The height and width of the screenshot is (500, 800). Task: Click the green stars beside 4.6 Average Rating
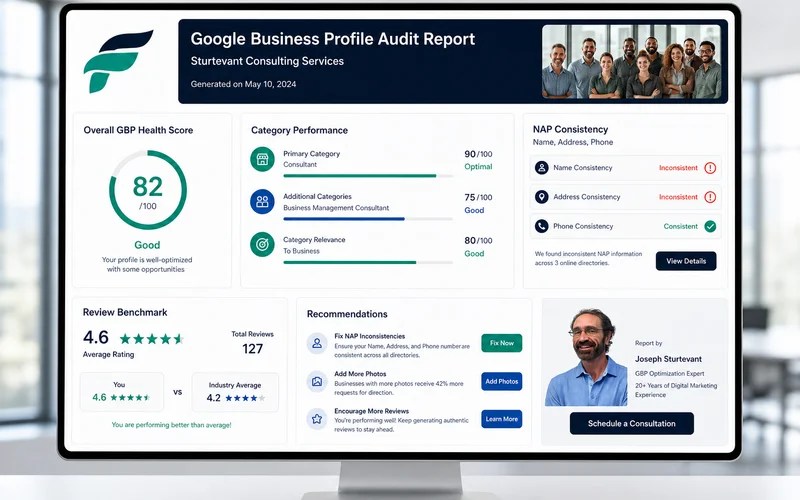(152, 339)
